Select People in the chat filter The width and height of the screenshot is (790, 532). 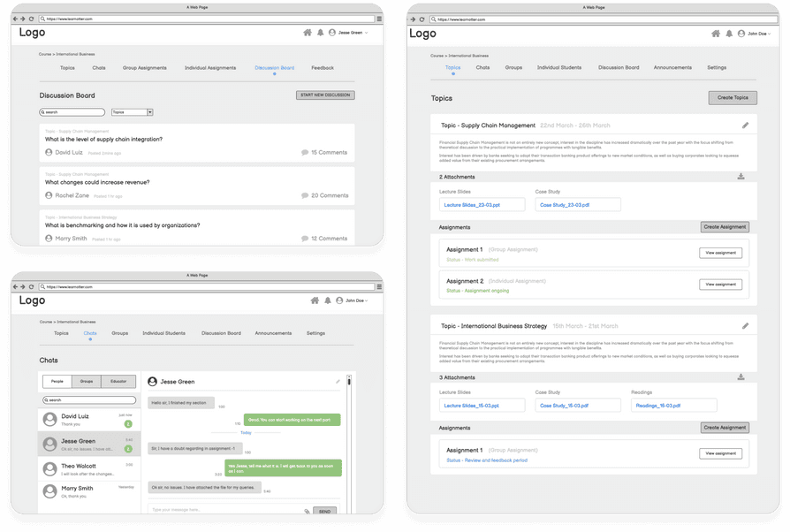coord(57,381)
